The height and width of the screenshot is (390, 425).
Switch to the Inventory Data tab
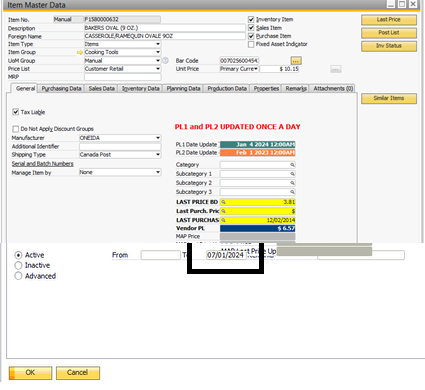click(140, 89)
